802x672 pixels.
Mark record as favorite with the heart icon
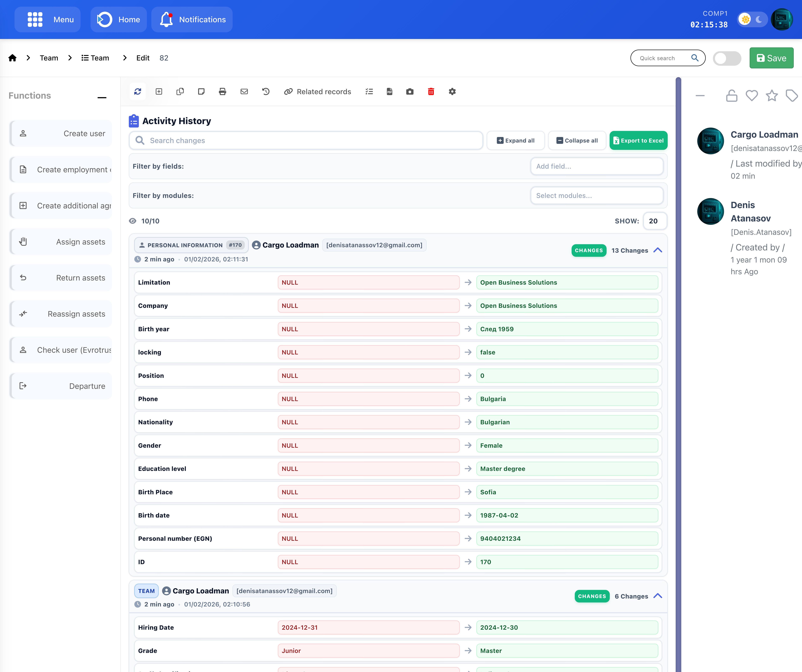point(752,95)
